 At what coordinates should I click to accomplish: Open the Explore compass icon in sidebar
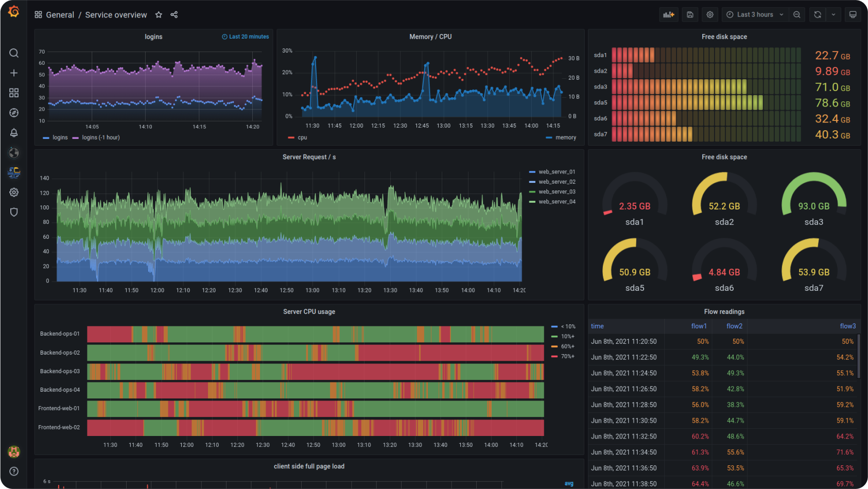[x=14, y=112]
